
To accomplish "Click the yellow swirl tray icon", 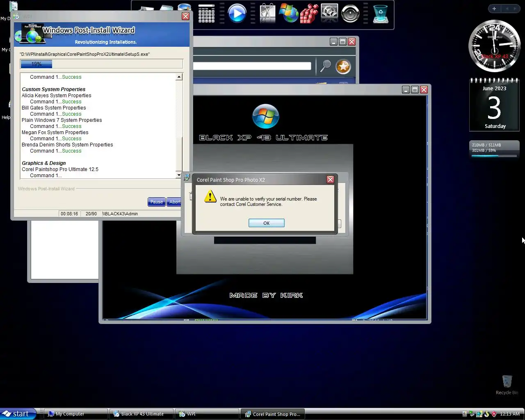I will (486, 414).
